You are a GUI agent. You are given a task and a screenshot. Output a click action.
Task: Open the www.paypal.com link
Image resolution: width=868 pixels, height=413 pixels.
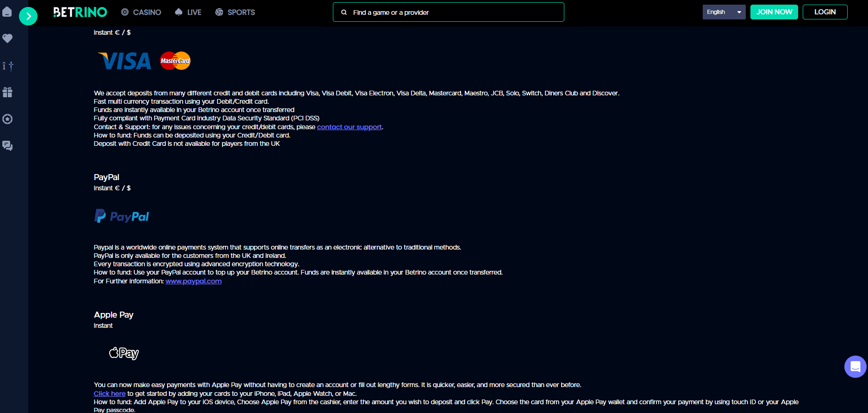click(x=194, y=281)
